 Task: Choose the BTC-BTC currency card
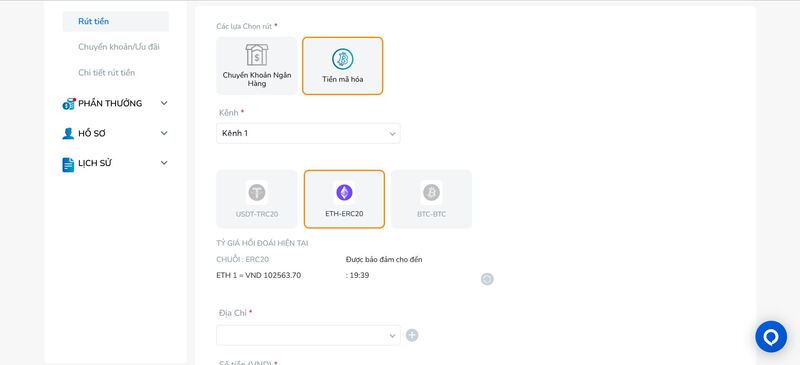pyautogui.click(x=431, y=199)
